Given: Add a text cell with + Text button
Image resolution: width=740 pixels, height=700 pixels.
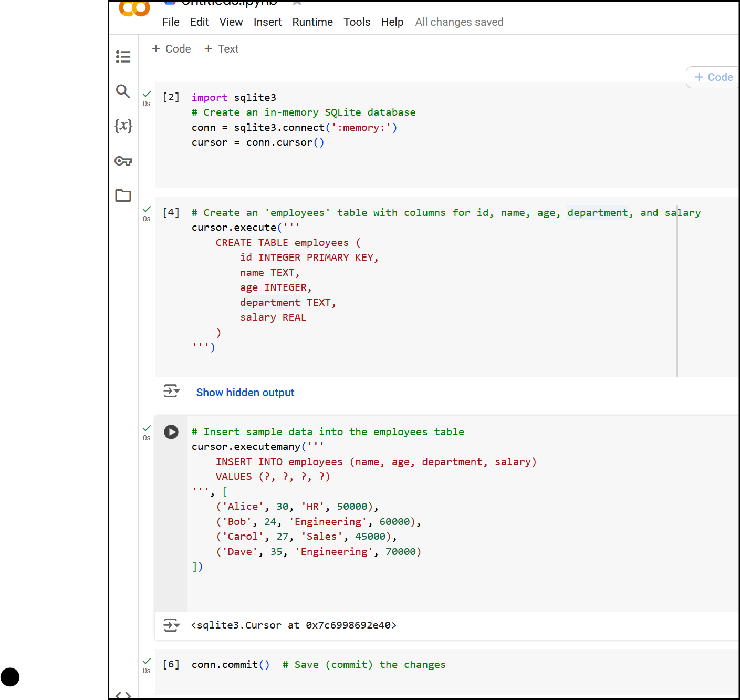Looking at the screenshot, I should click(222, 49).
